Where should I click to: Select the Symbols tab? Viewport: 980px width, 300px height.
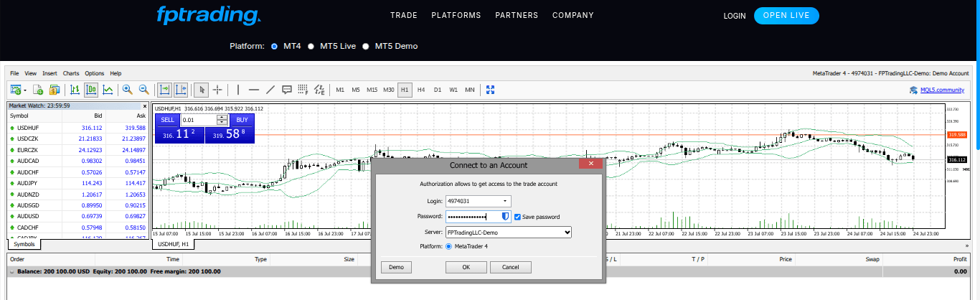[x=24, y=244]
